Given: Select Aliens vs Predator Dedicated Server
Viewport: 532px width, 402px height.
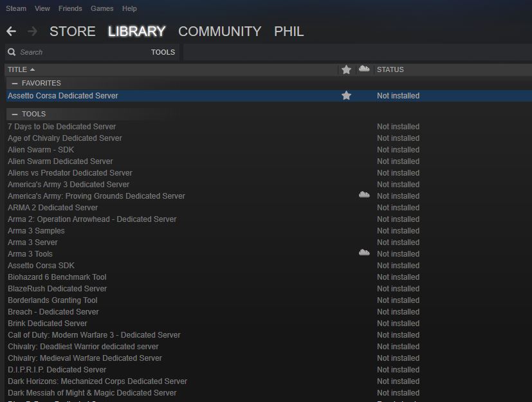Looking at the screenshot, I should (70, 172).
